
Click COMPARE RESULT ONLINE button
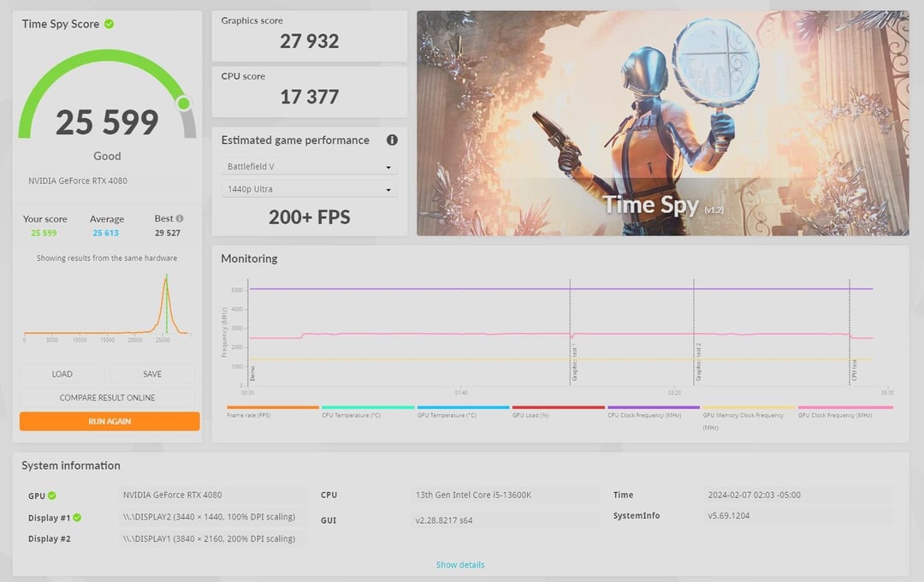point(107,397)
